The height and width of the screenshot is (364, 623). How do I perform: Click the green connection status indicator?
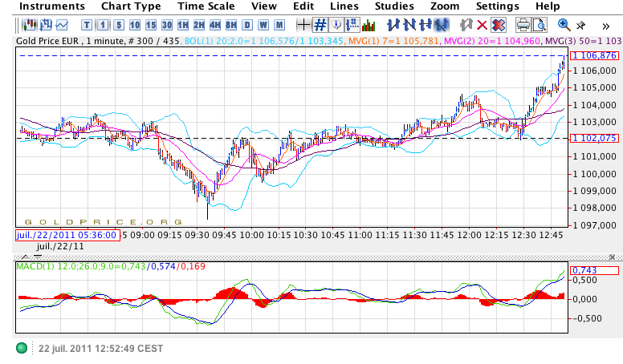pos(22,349)
